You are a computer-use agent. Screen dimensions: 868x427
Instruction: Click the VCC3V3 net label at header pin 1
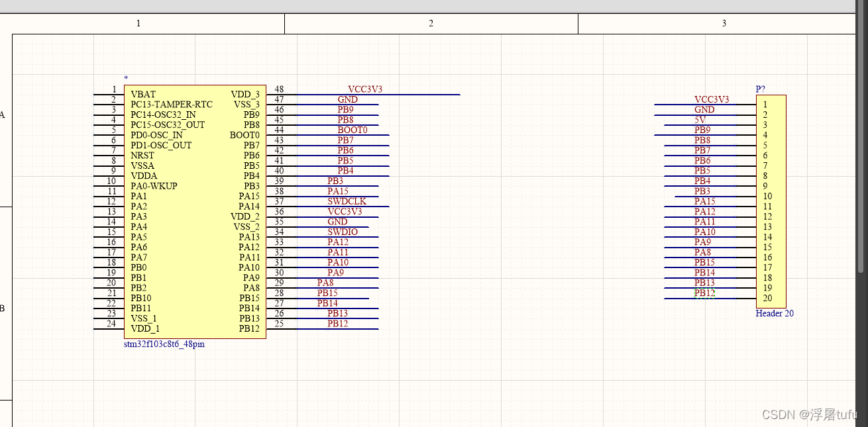[712, 99]
